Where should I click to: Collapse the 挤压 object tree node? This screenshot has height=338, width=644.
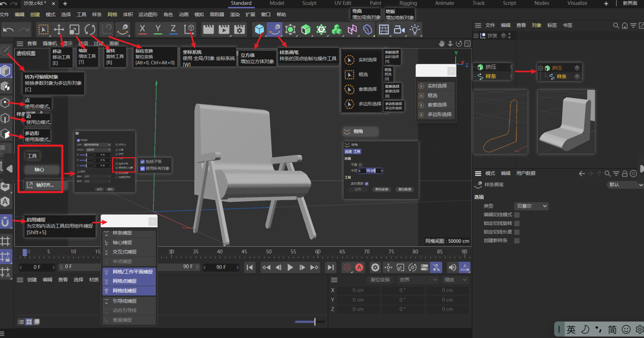(x=540, y=68)
